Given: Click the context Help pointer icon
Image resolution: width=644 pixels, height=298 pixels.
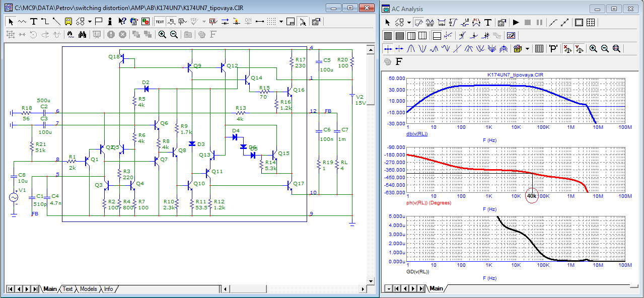Looking at the screenshot, I should pyautogui.click(x=122, y=22).
